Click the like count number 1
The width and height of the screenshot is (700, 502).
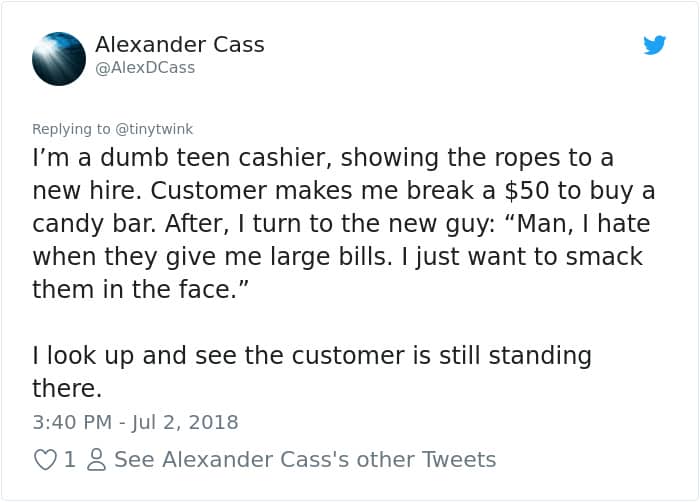(69, 460)
